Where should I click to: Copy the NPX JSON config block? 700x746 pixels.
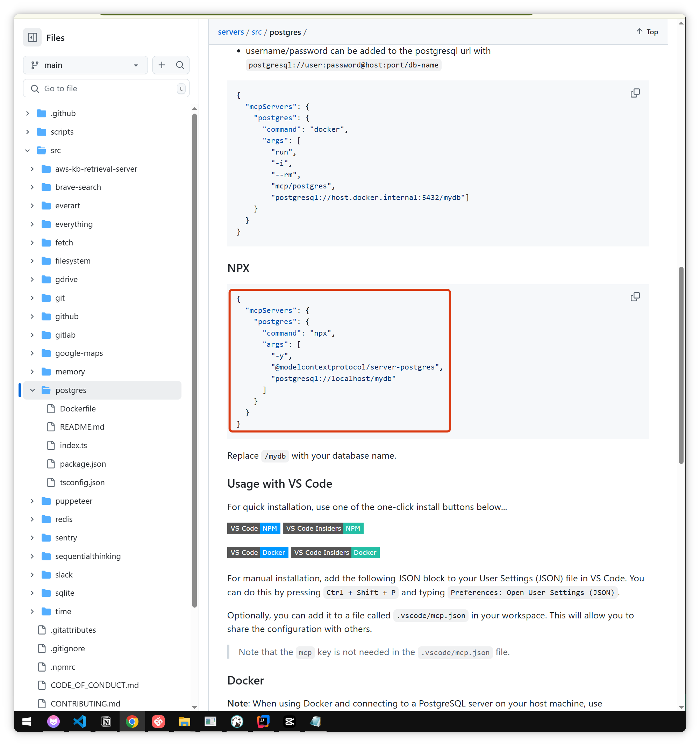635,297
